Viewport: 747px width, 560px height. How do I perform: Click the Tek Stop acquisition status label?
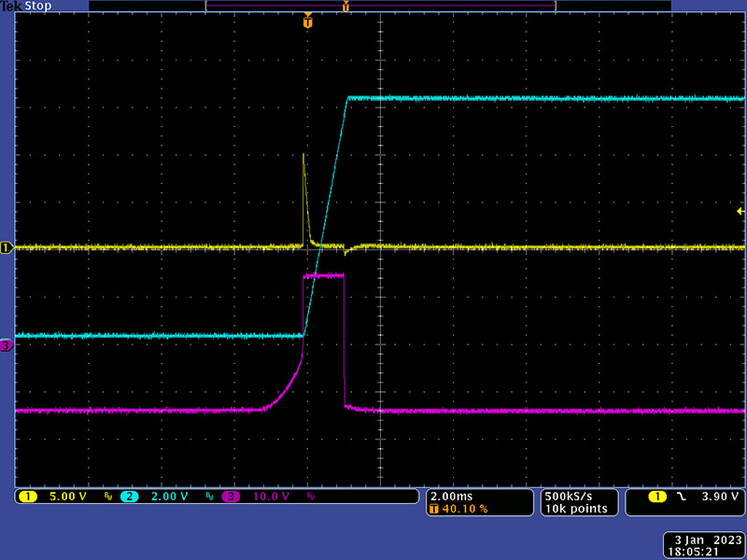coord(25,6)
